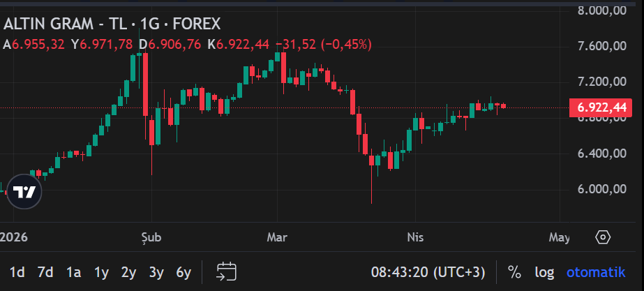Open chart settings gear icon
This screenshot has height=291, width=644.
pyautogui.click(x=603, y=237)
